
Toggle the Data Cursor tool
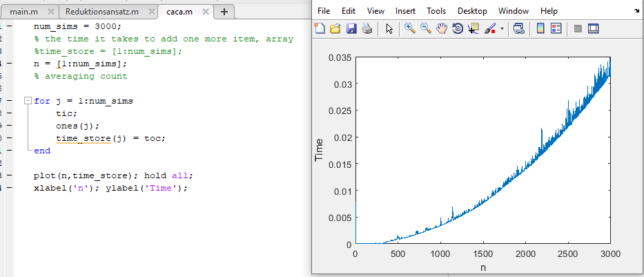(x=473, y=29)
